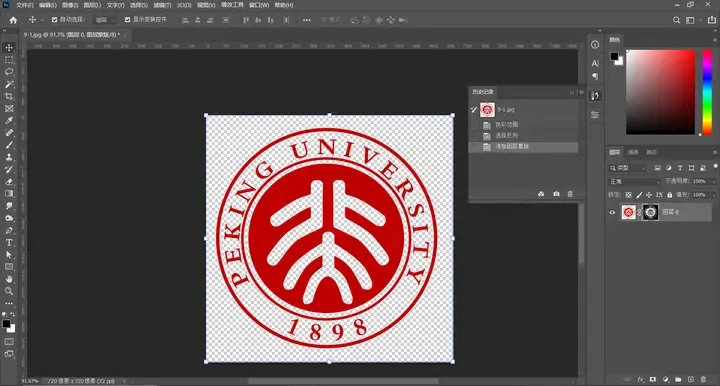
Task: Select the 9-1.jpg snapshot in History
Action: point(524,110)
